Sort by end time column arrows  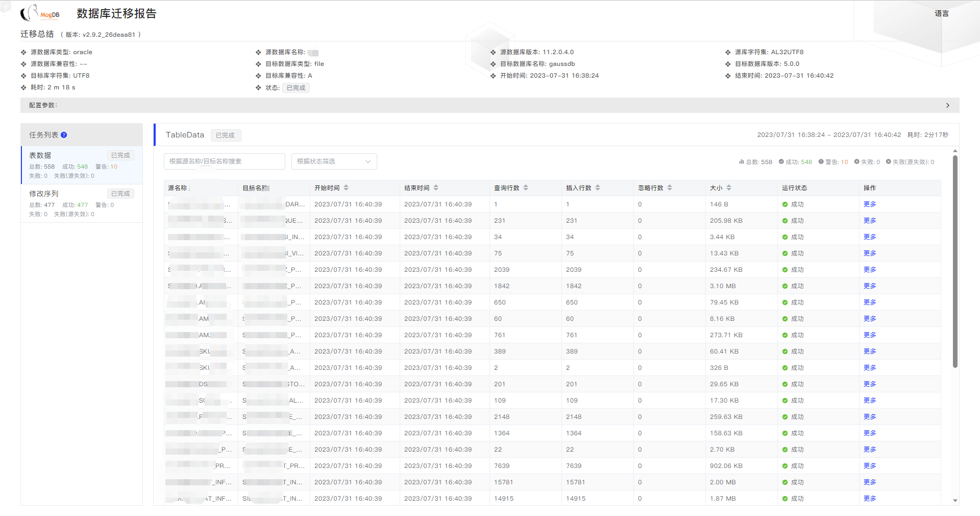[436, 188]
